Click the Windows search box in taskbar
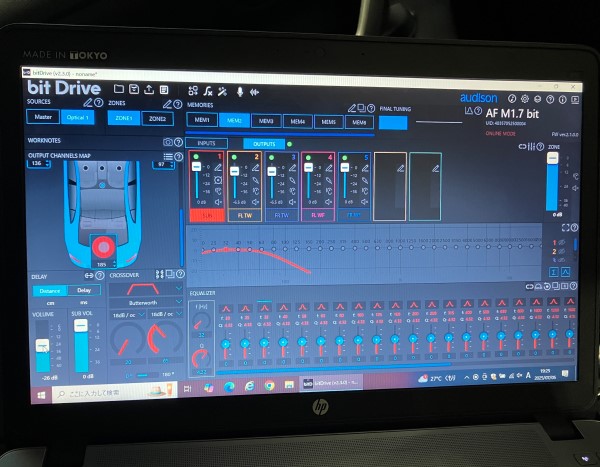600x467 pixels. pos(114,392)
